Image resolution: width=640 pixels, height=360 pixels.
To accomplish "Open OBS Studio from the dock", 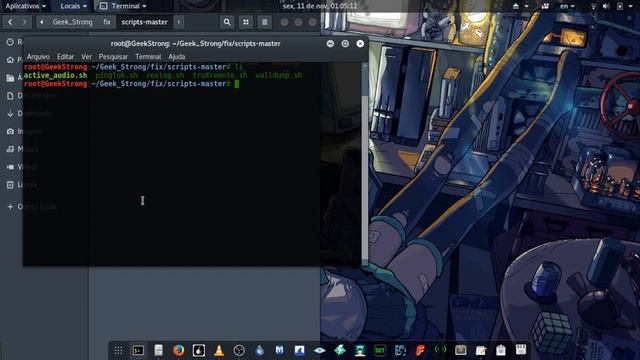I will point(239,350).
